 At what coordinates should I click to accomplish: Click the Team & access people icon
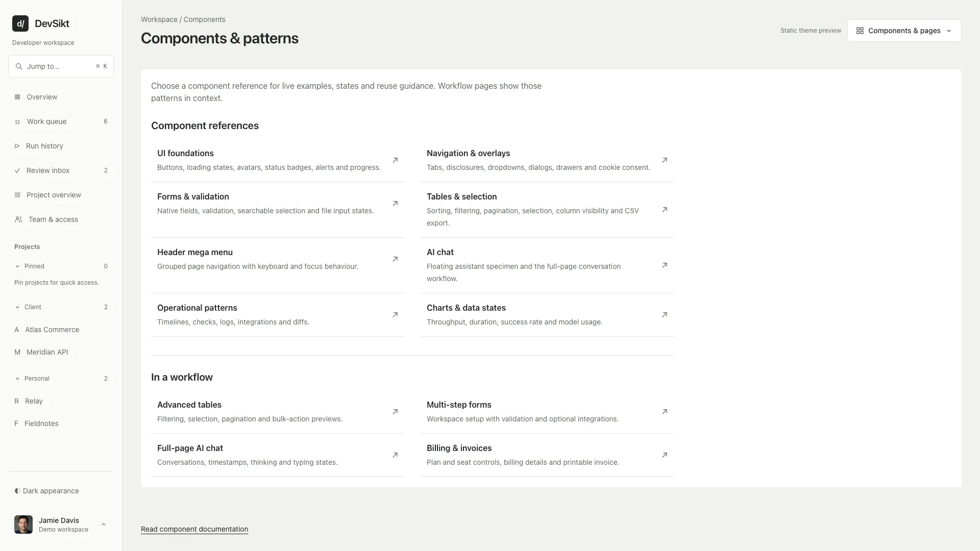coord(18,219)
